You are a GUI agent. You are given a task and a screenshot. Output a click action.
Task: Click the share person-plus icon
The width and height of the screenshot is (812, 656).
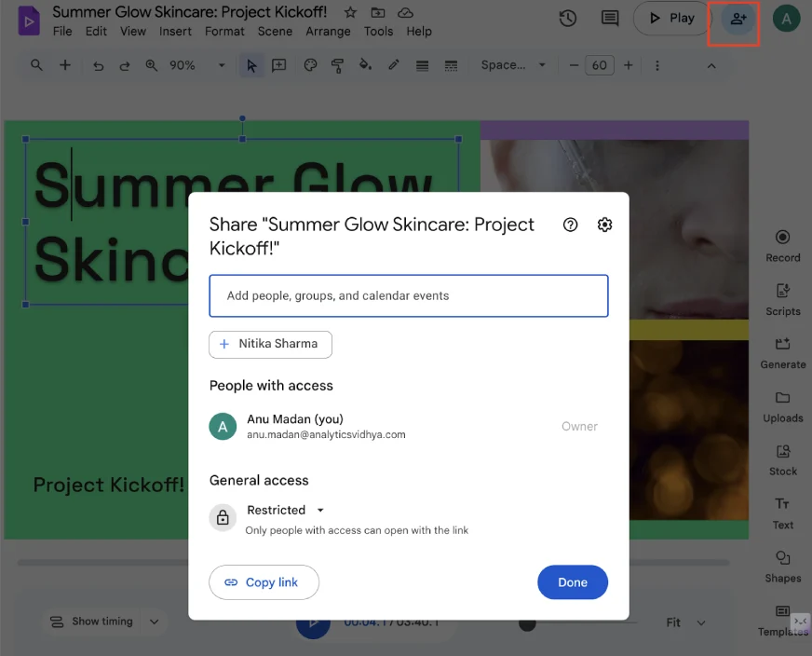[738, 19]
